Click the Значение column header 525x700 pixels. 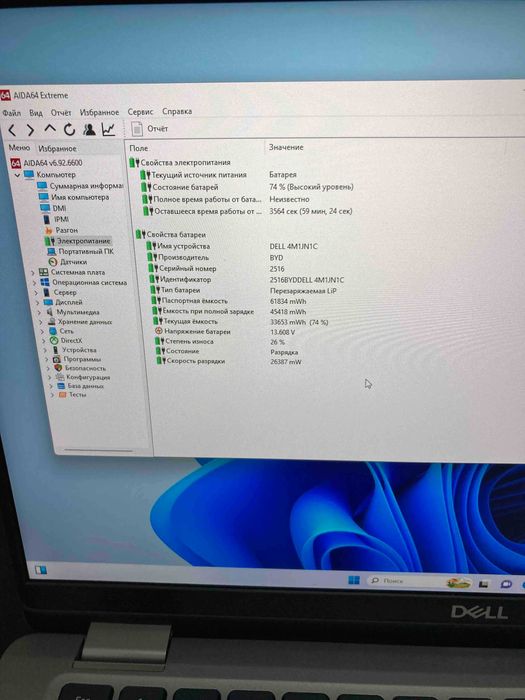[286, 147]
